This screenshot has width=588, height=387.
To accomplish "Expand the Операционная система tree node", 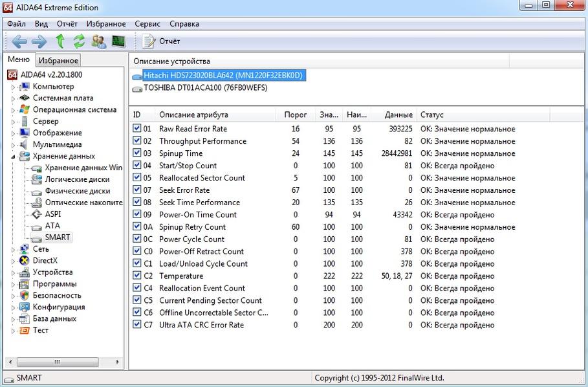I will point(13,110).
